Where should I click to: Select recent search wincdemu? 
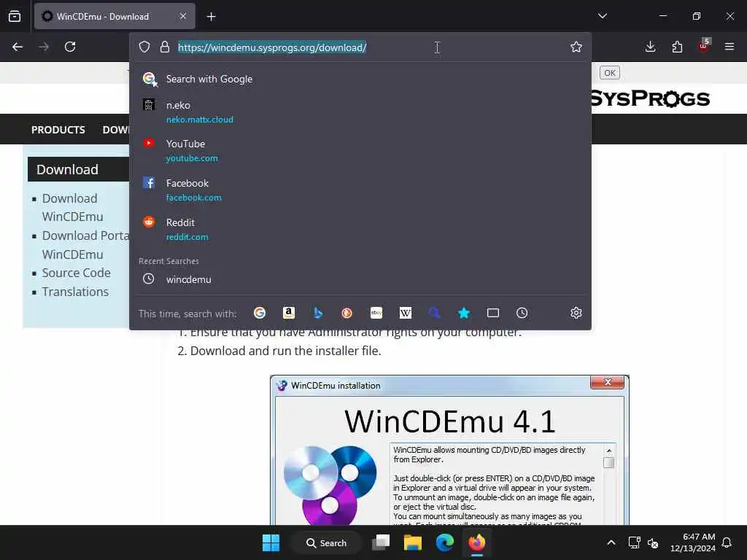pyautogui.click(x=360, y=279)
